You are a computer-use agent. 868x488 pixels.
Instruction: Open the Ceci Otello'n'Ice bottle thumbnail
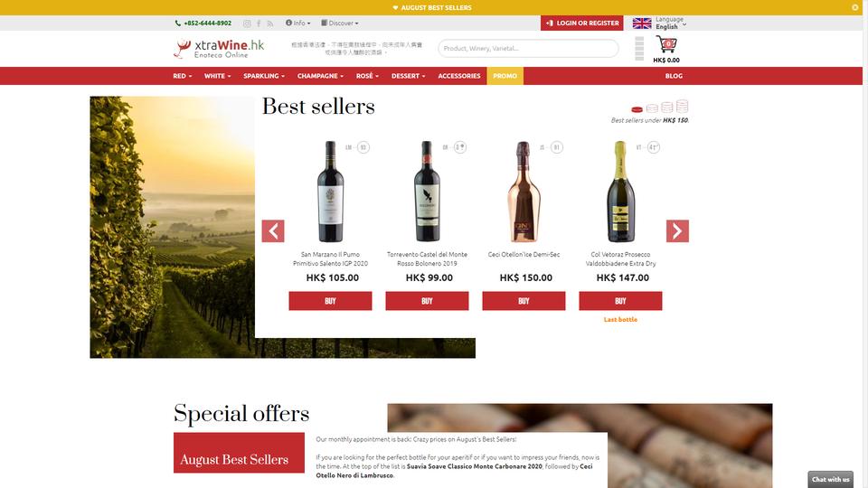point(524,192)
